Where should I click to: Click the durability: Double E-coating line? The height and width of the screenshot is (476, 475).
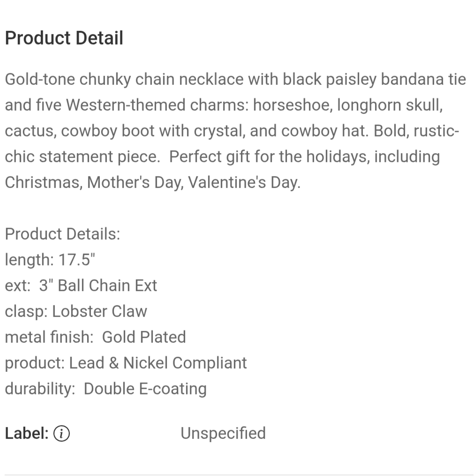[106, 389]
